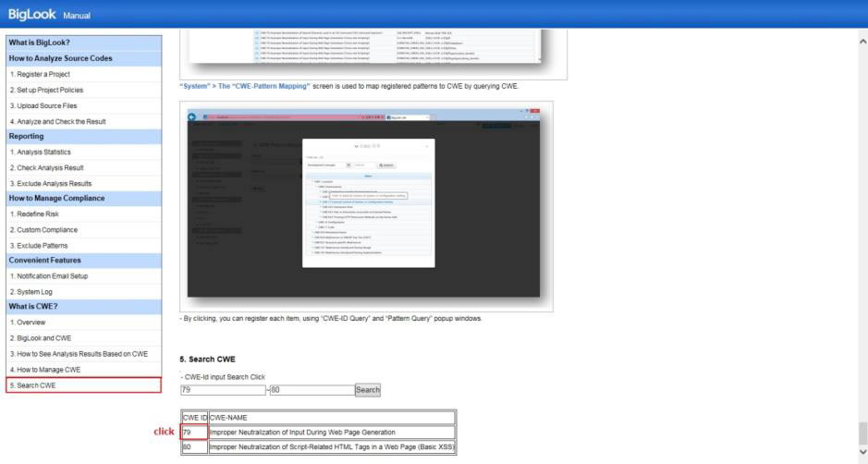Click the '5. Search CWE' content heading
Viewport: 868px width, 464px height.
tap(208, 360)
